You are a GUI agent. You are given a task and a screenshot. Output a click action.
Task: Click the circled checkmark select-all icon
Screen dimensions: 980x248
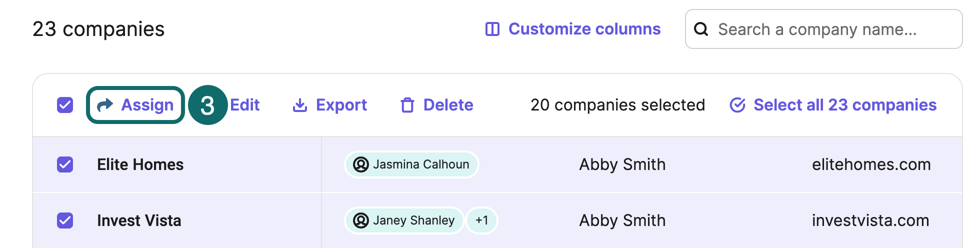click(737, 105)
